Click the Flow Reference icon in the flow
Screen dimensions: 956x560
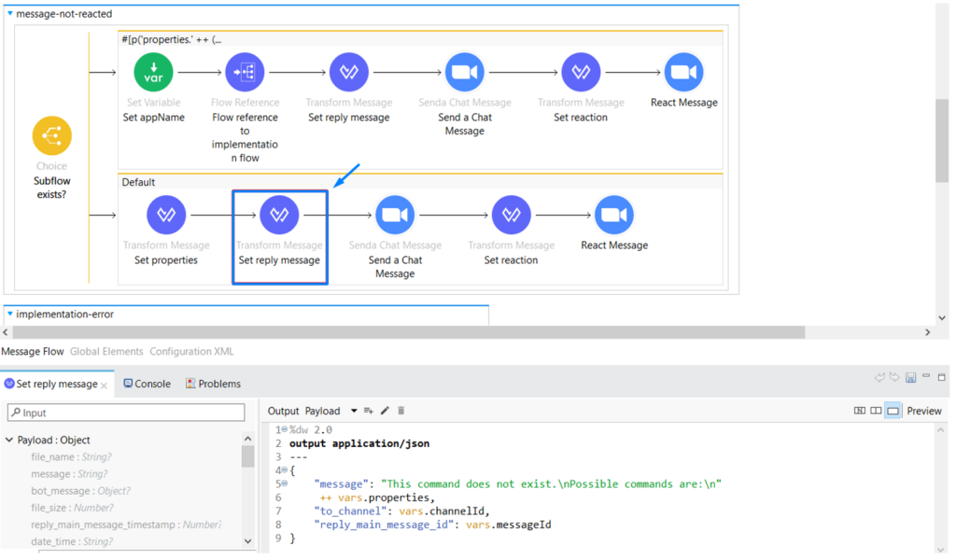point(245,72)
